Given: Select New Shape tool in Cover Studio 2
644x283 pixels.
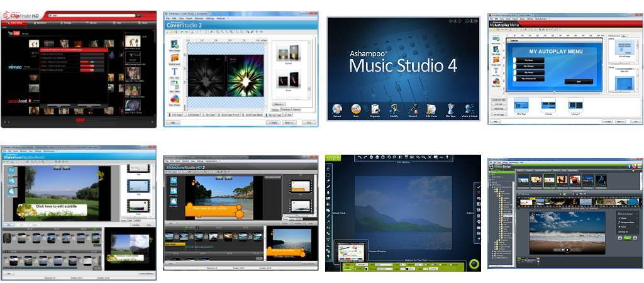Looking at the screenshot, I should pos(175,101).
